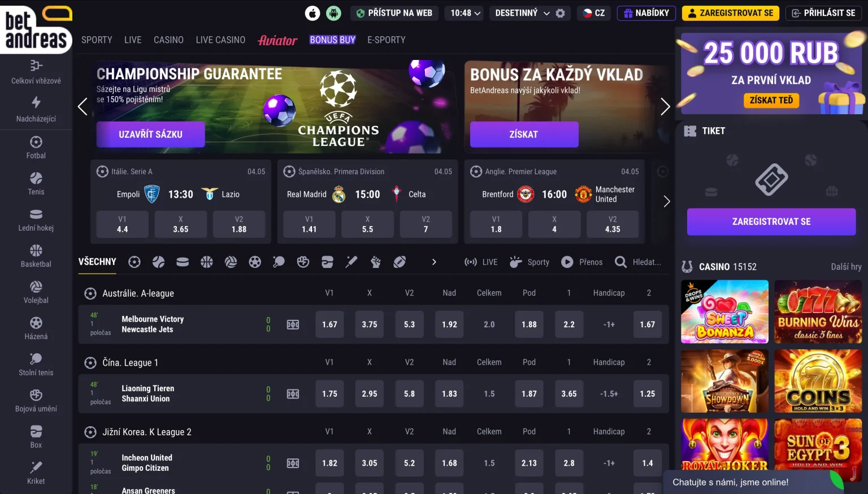This screenshot has height=494, width=868.
Task: Open the 10:48 time zone dropdown
Action: (x=465, y=13)
